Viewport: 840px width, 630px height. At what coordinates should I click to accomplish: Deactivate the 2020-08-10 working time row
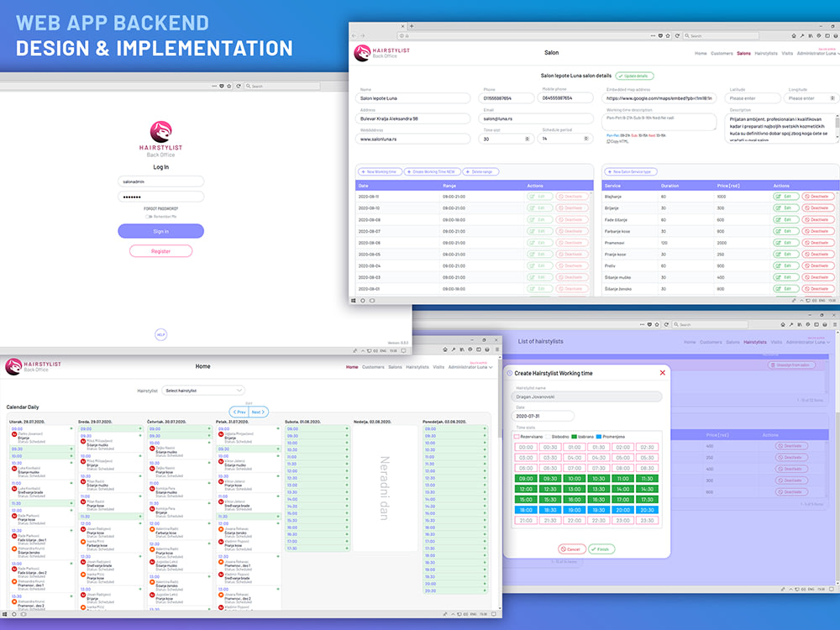pyautogui.click(x=571, y=207)
